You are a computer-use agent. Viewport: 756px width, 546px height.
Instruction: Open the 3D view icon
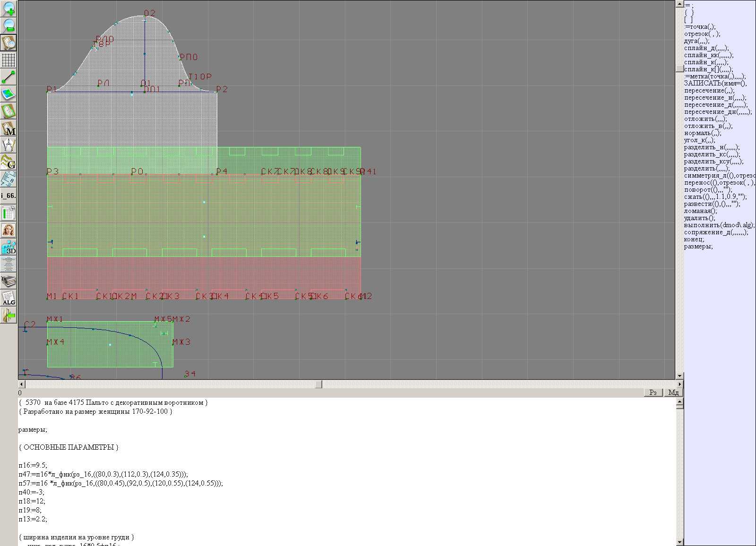(9, 247)
